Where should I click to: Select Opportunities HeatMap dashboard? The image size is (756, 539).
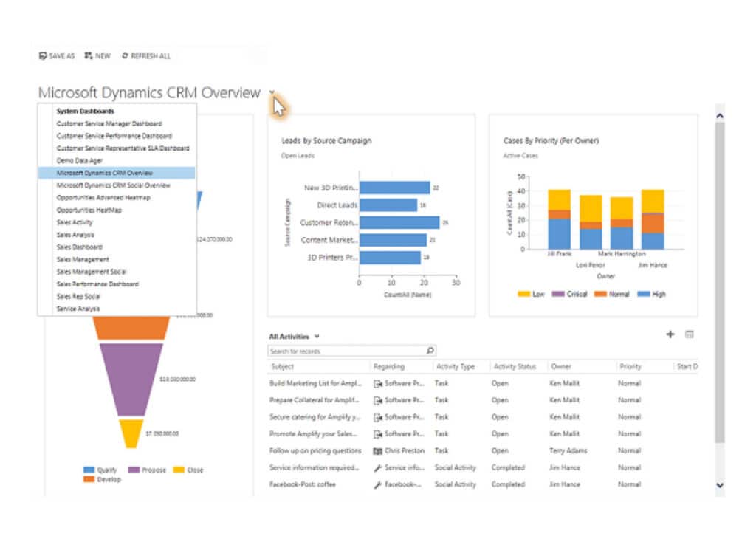89,210
